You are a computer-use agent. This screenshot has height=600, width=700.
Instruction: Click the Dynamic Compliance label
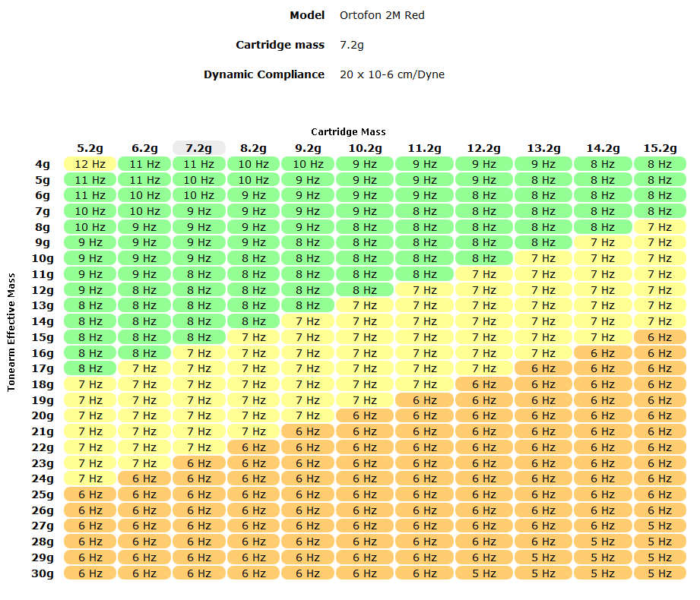[264, 74]
